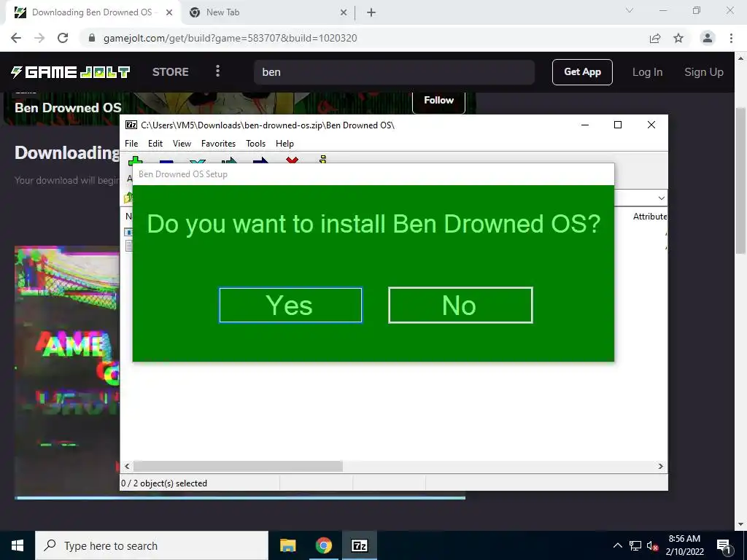Click the Log In link
This screenshot has width=747, height=560.
coord(647,72)
